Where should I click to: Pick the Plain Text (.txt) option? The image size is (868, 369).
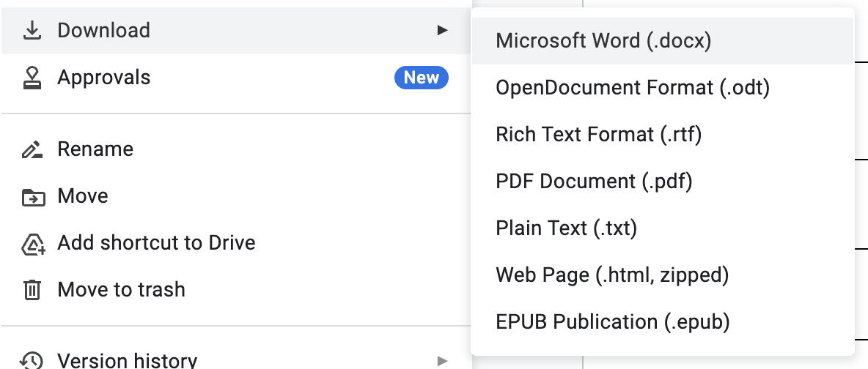[x=566, y=228]
